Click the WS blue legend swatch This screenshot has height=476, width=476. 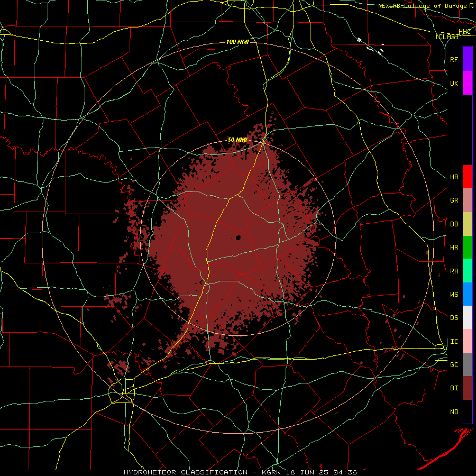pos(467,294)
